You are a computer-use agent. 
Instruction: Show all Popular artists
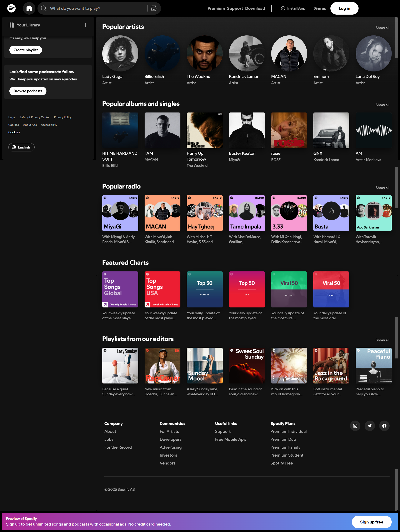[x=382, y=28]
